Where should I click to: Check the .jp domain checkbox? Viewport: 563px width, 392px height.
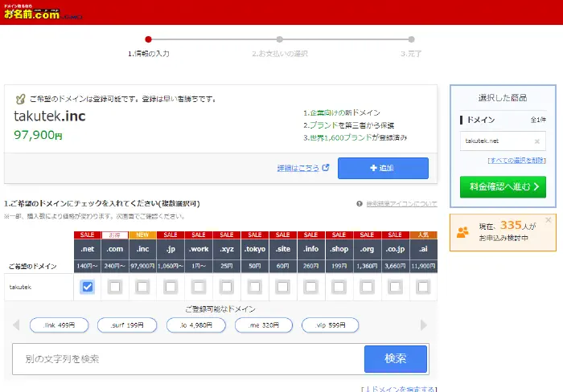(171, 287)
